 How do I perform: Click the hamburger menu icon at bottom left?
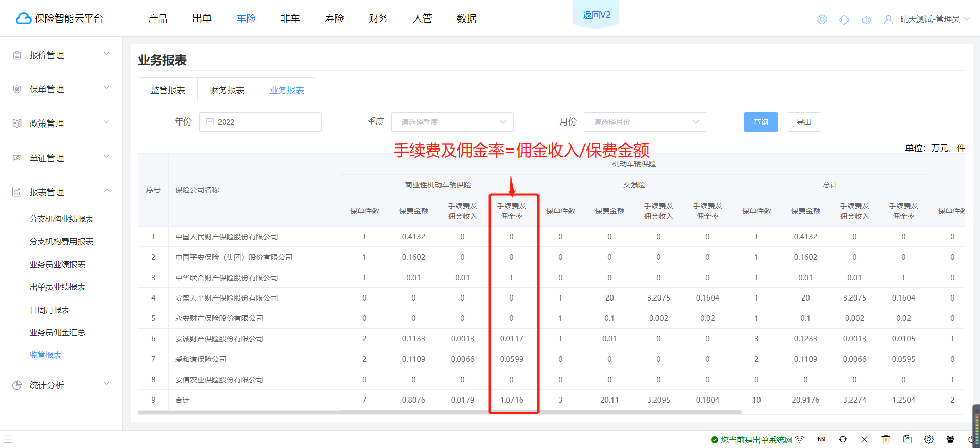[8, 439]
